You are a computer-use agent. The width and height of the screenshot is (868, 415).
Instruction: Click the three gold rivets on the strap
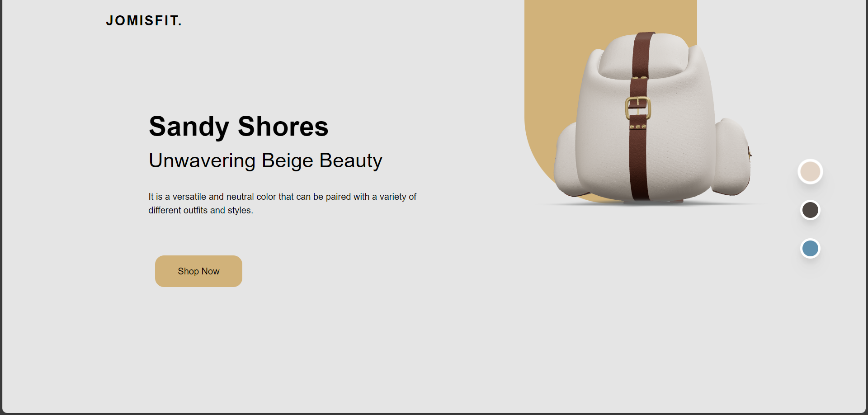(638, 127)
